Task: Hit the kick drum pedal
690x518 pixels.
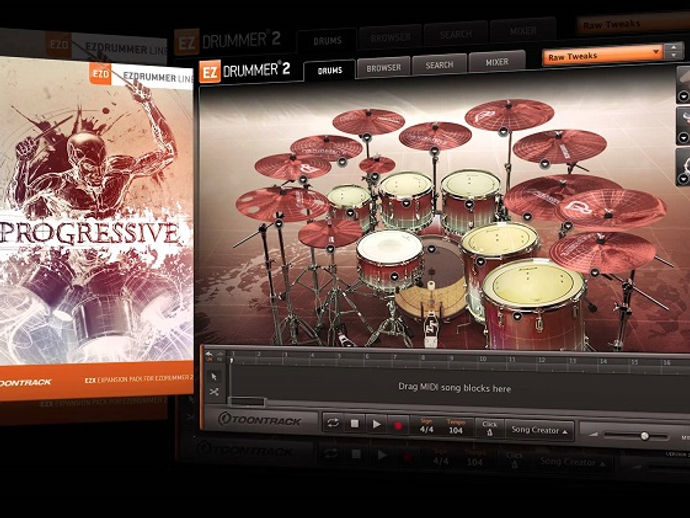Action: (431, 328)
